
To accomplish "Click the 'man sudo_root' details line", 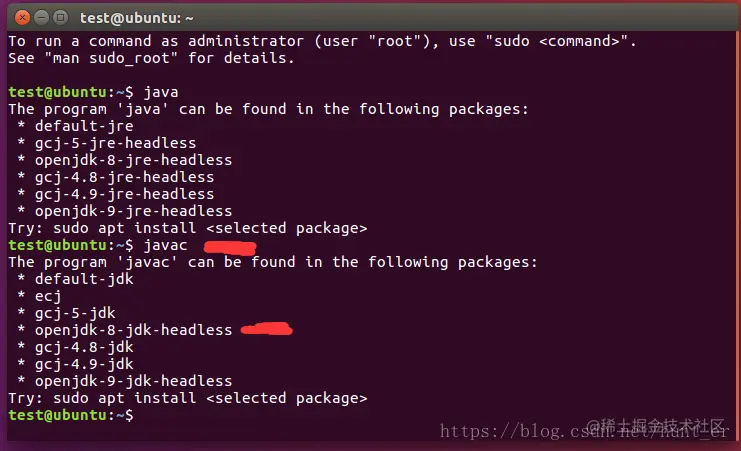I will (x=151, y=58).
